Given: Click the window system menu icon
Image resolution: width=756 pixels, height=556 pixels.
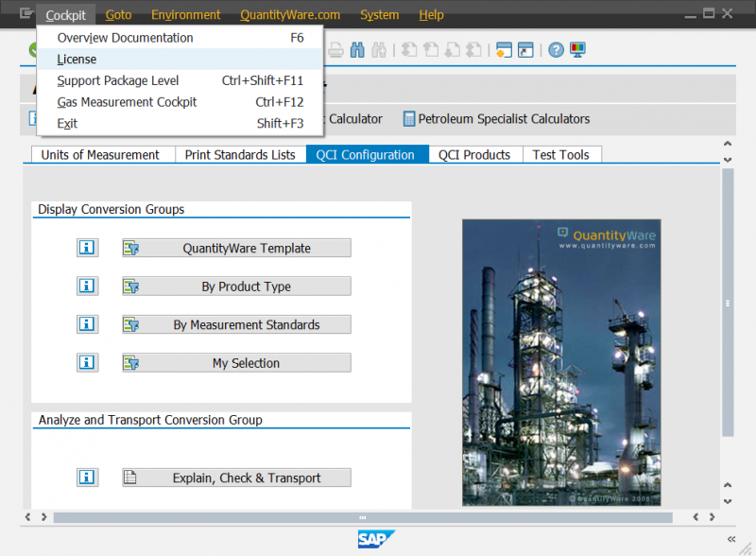Looking at the screenshot, I should [26, 13].
